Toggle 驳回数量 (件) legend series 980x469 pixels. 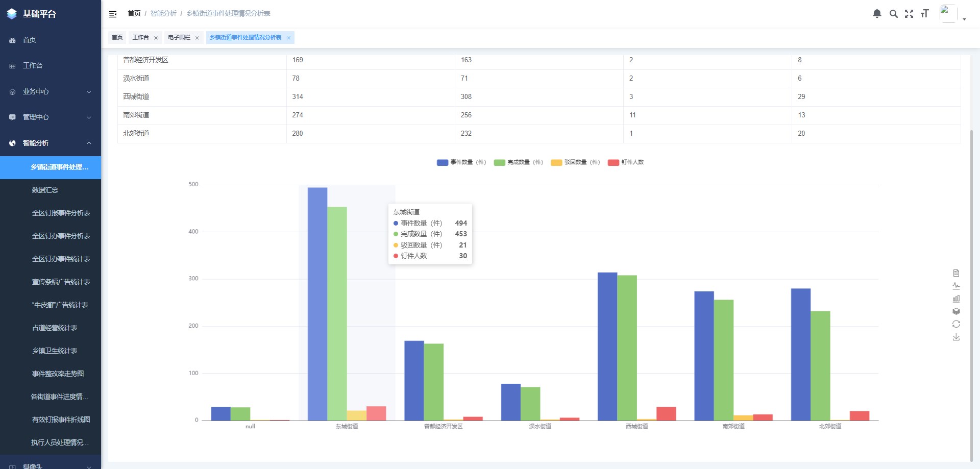tap(575, 162)
